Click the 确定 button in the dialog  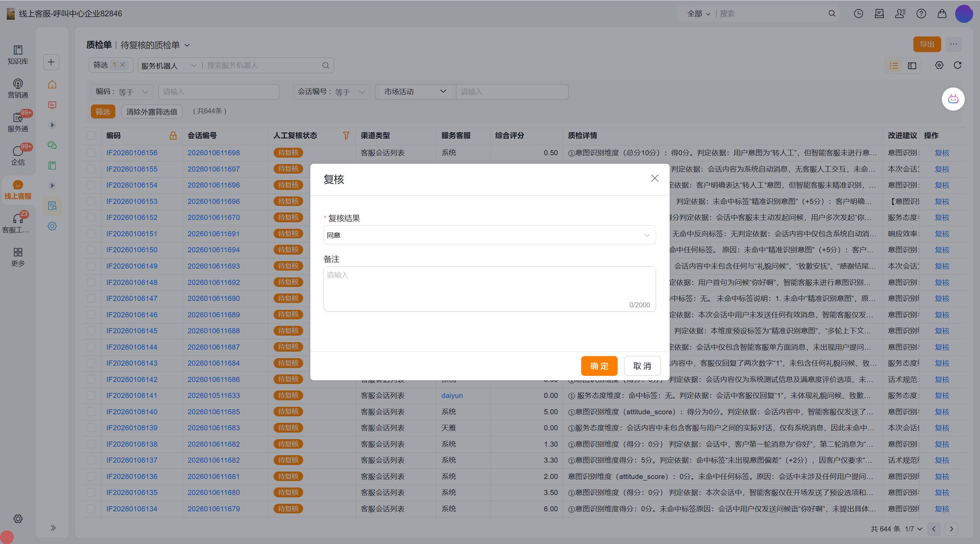pos(599,366)
